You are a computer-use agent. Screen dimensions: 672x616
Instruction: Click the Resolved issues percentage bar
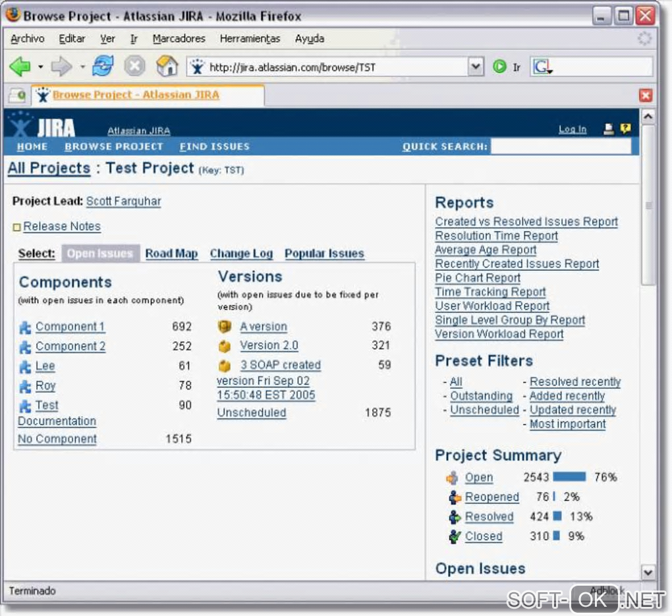tap(557, 516)
